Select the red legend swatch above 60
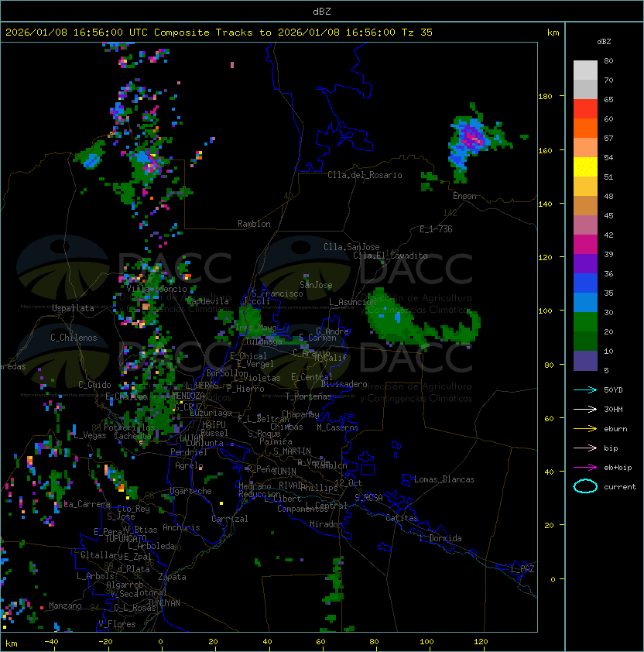This screenshot has width=644, height=652. pyautogui.click(x=585, y=109)
